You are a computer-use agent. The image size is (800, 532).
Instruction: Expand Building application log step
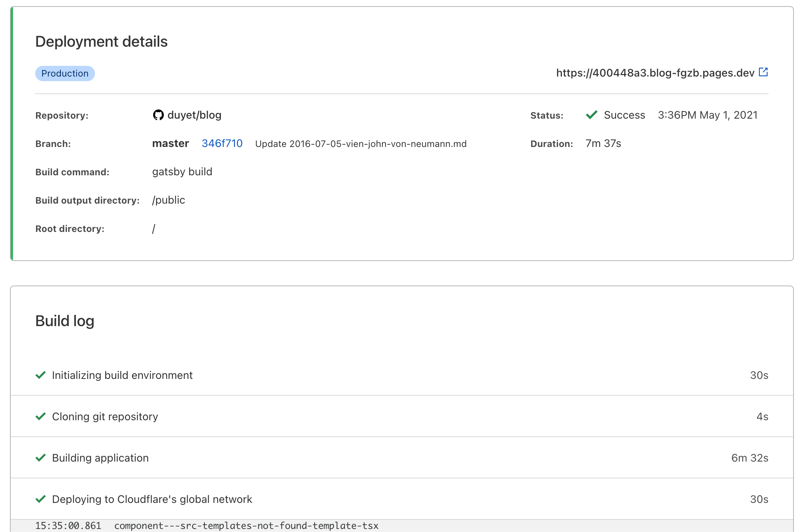coord(100,458)
